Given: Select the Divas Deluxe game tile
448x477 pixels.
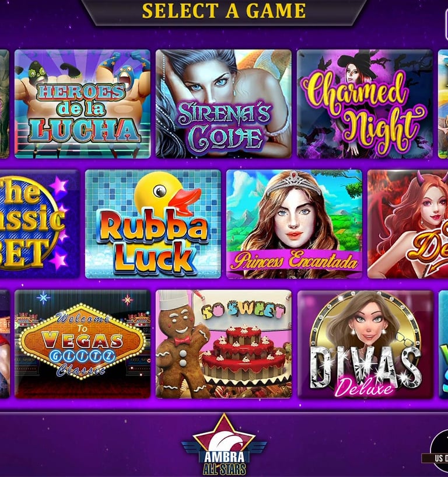Looking at the screenshot, I should click(x=365, y=344).
